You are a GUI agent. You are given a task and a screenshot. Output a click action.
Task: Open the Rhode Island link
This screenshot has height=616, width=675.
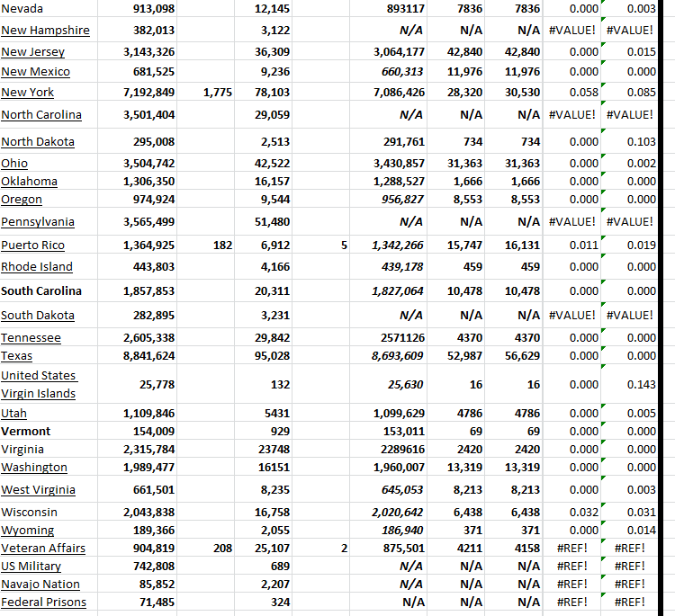pos(37,267)
